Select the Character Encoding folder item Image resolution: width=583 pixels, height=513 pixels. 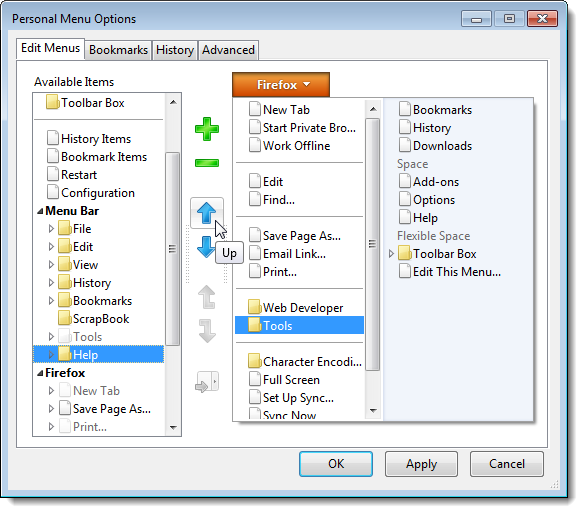point(305,361)
